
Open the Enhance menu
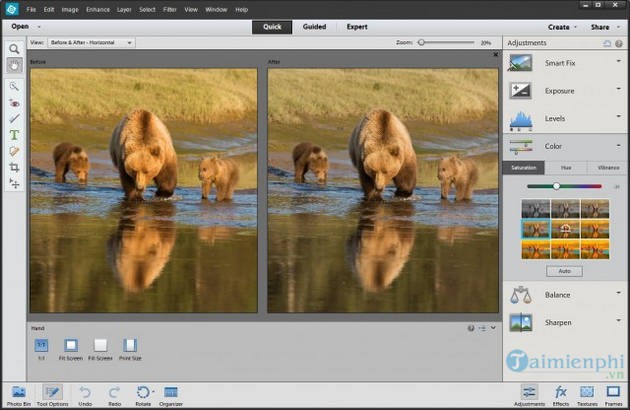coord(98,9)
